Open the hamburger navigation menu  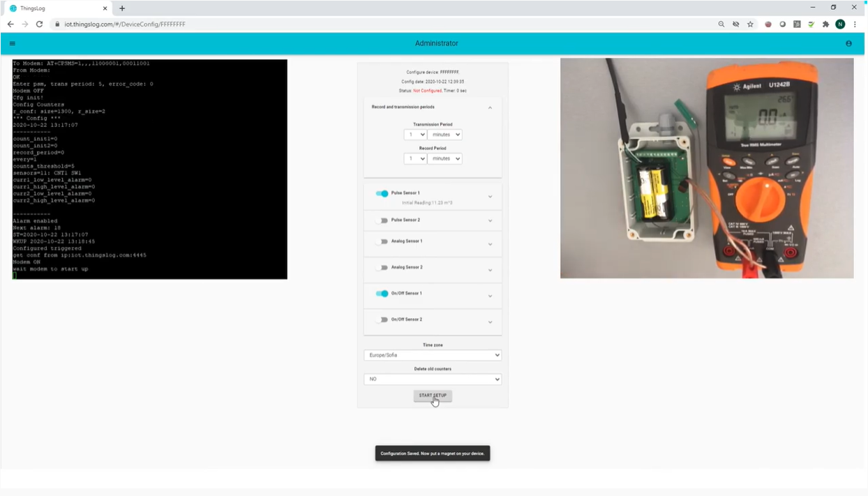pos(13,43)
